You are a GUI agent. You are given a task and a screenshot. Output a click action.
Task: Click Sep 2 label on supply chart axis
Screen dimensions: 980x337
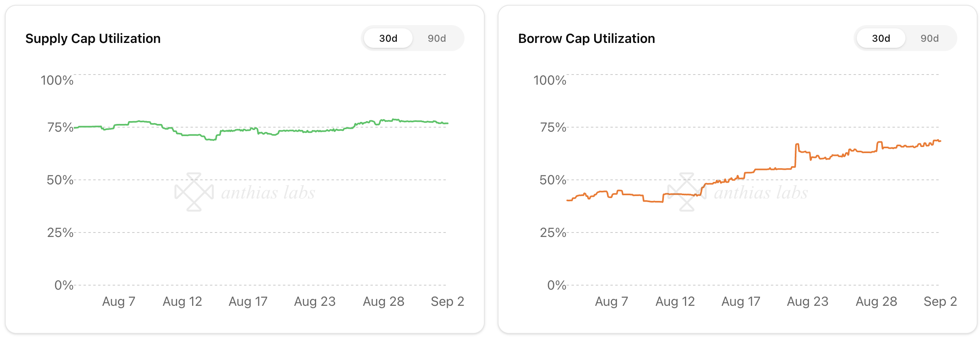pos(447,301)
